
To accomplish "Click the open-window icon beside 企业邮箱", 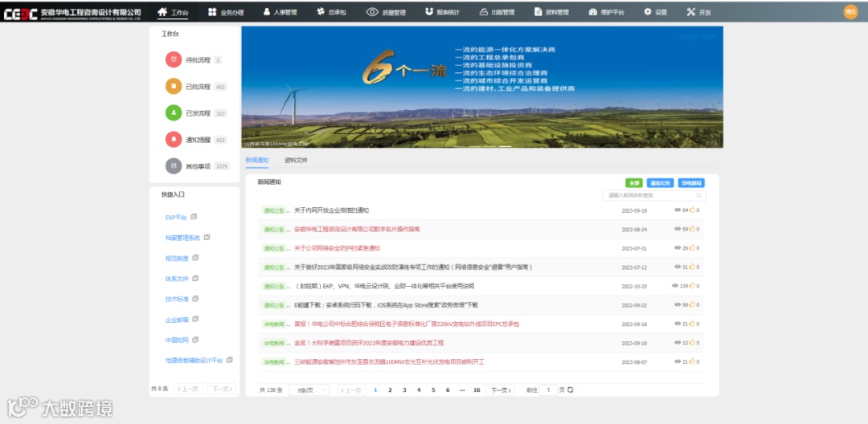I will (195, 319).
